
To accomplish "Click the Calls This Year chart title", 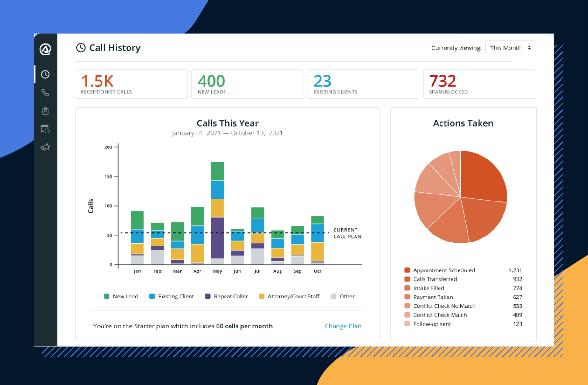I will pos(228,123).
